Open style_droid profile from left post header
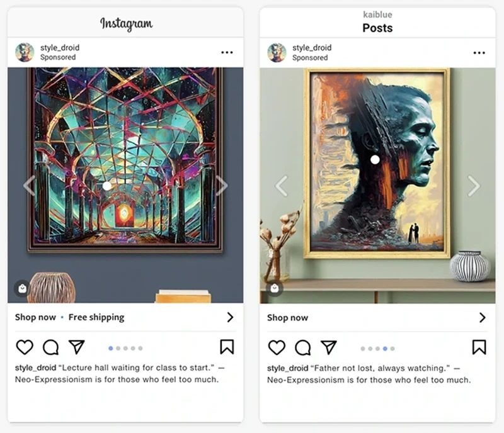Viewport: 504px width, 433px height. pos(60,48)
